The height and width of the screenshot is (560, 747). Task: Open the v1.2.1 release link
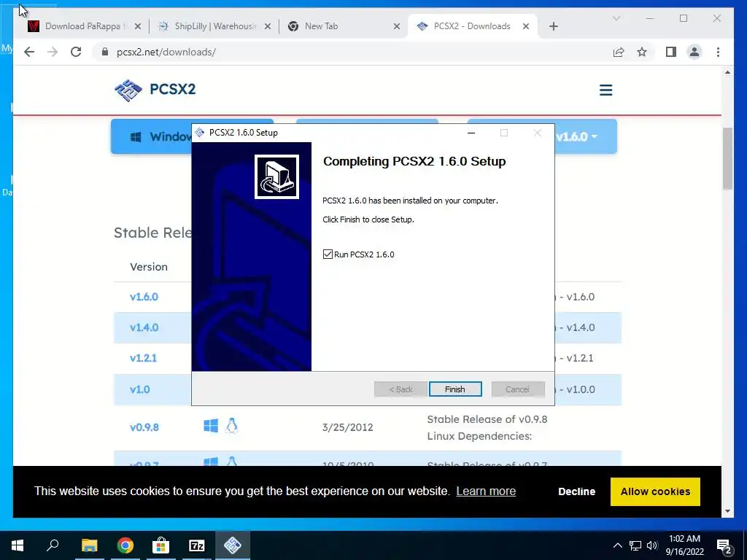(143, 358)
